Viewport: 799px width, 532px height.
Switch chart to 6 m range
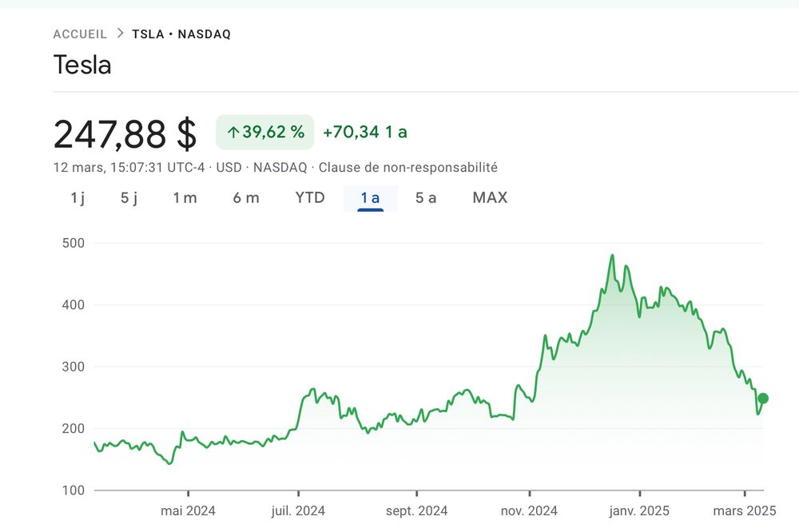(x=246, y=198)
